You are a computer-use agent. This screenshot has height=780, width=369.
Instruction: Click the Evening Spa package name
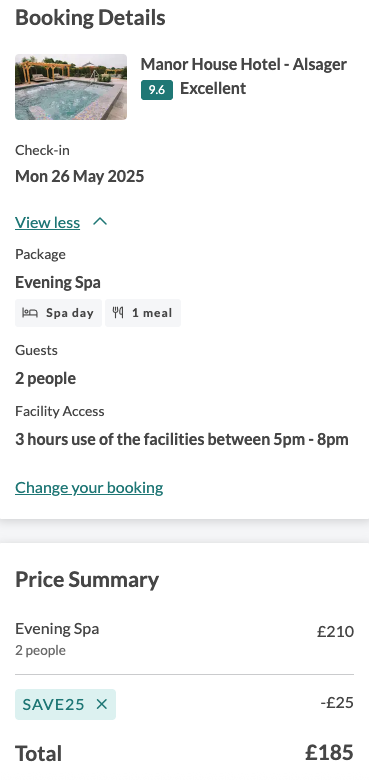coord(58,283)
